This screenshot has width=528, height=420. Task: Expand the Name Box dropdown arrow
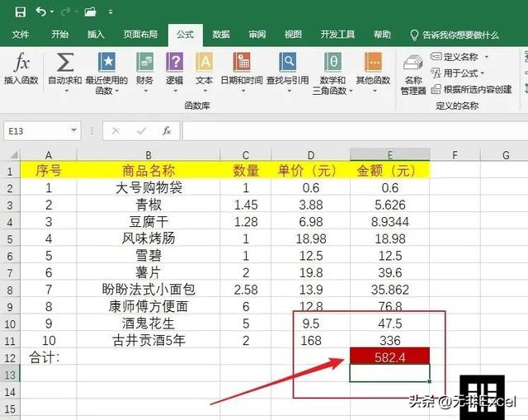coord(73,130)
